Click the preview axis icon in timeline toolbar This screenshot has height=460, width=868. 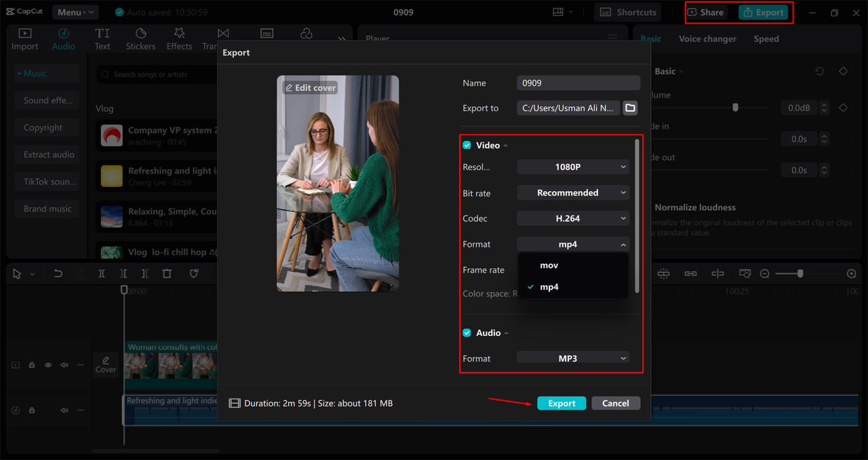click(x=717, y=274)
